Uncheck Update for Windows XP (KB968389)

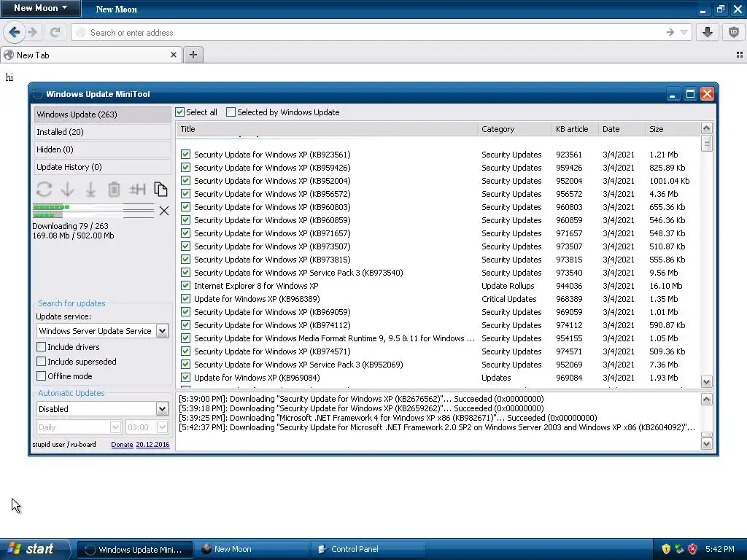(186, 299)
